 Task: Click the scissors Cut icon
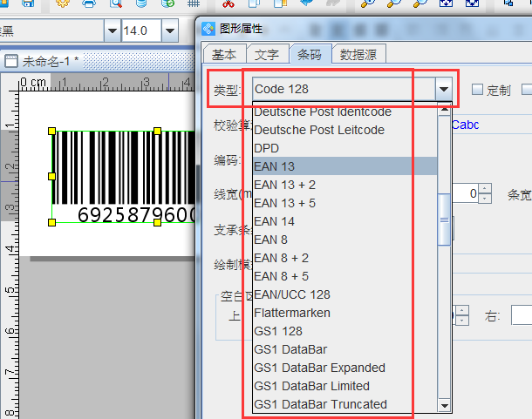click(x=229, y=3)
